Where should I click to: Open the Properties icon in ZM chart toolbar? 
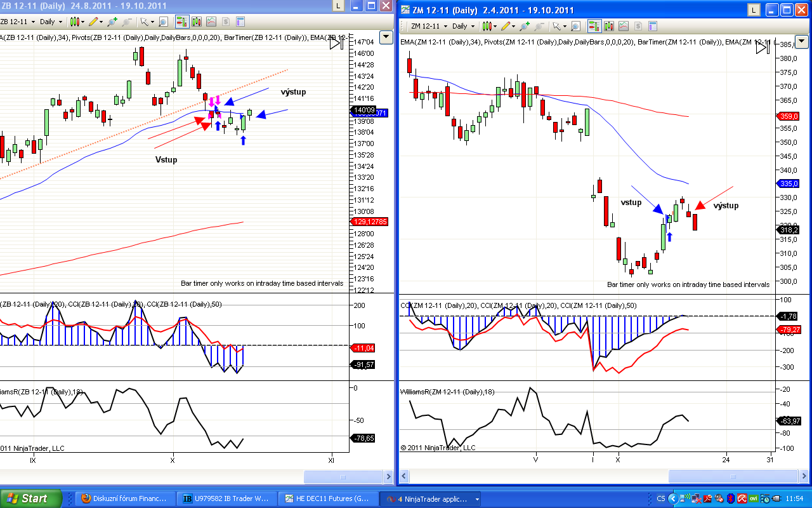[x=652, y=26]
